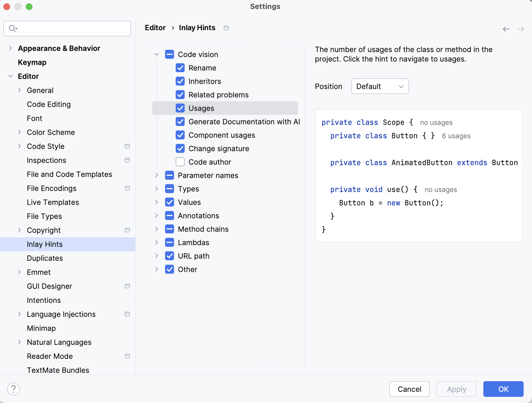
Task: Open the Position dropdown set to Default
Action: pos(380,86)
